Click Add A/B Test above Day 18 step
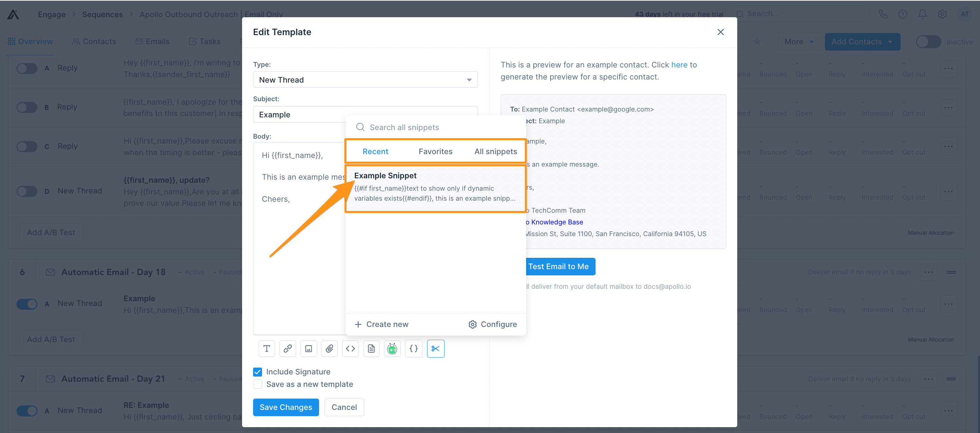Screen dimensions: 980x433 point(51,232)
